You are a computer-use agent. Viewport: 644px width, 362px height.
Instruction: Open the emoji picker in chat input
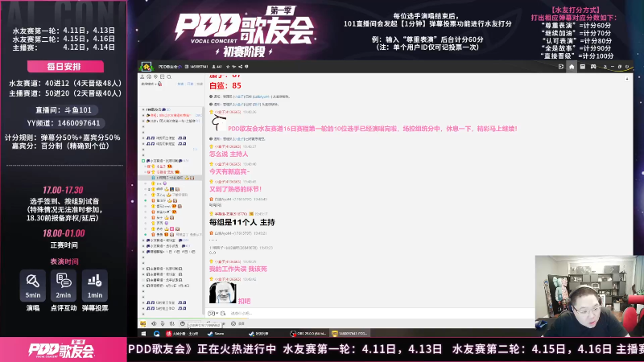(x=212, y=313)
